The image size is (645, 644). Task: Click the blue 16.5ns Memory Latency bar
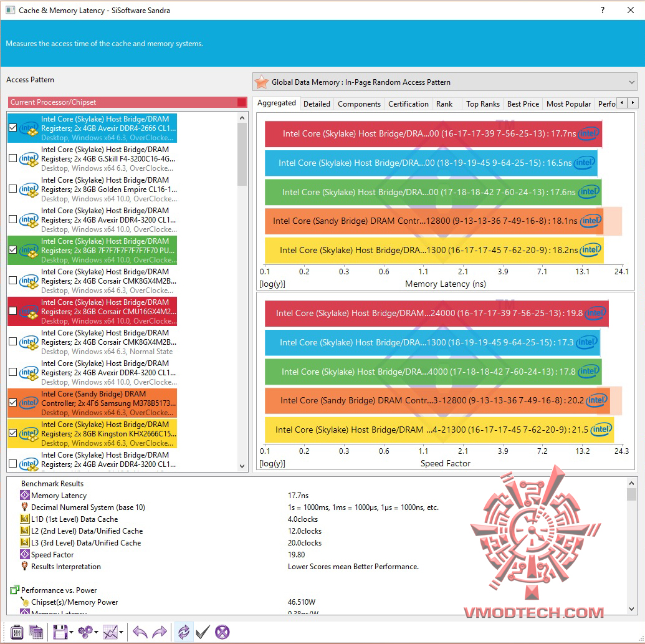pos(431,163)
